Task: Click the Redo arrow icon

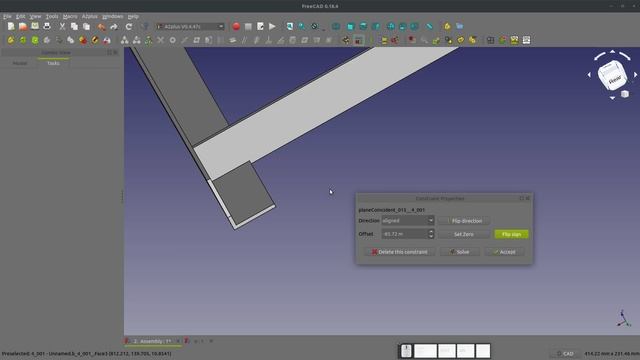Action: pyautogui.click(x=114, y=27)
